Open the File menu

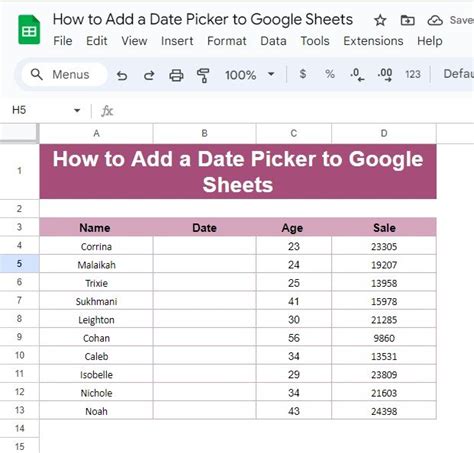click(63, 41)
